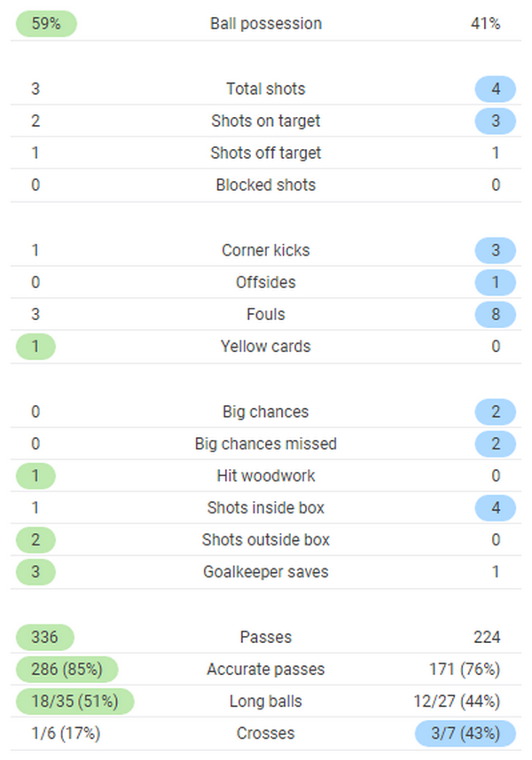
Task: Select the Offsides stat label
Action: click(x=266, y=282)
